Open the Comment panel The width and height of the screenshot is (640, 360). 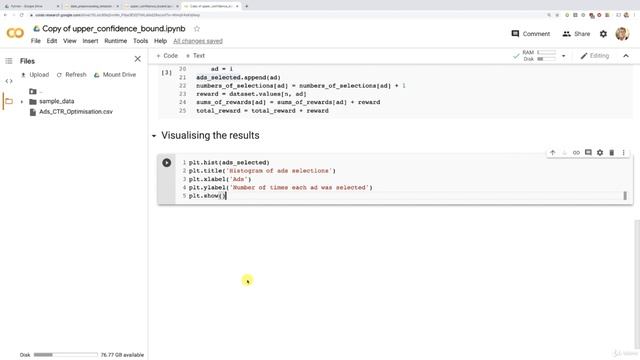pyautogui.click(x=531, y=34)
